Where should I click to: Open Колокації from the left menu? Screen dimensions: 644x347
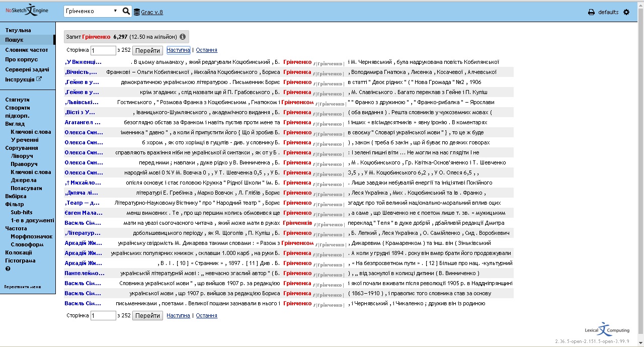click(19, 252)
